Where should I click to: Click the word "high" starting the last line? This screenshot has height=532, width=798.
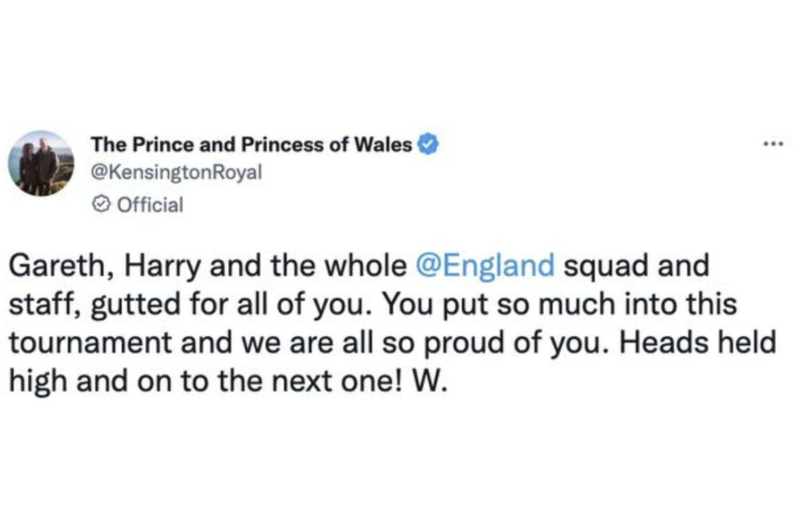click(37, 381)
